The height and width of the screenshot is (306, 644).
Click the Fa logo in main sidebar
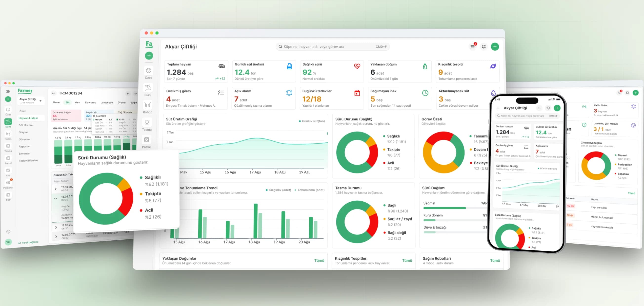[x=149, y=44]
